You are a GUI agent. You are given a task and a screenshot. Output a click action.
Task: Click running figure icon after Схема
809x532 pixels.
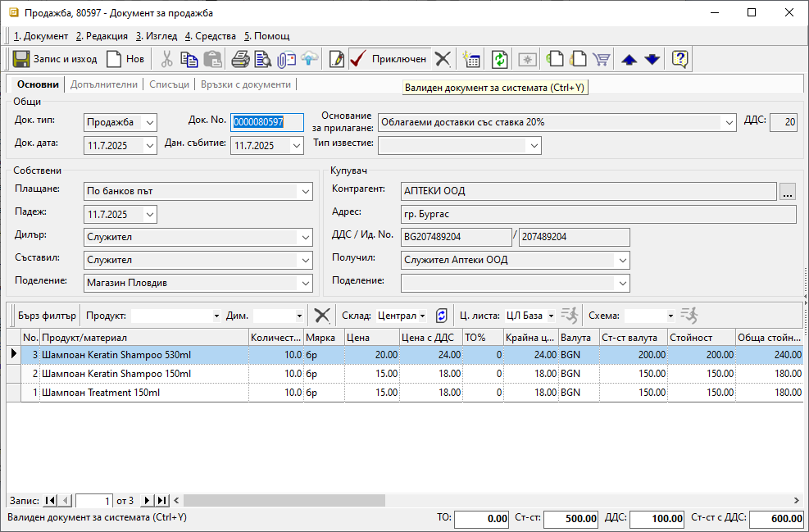point(689,316)
